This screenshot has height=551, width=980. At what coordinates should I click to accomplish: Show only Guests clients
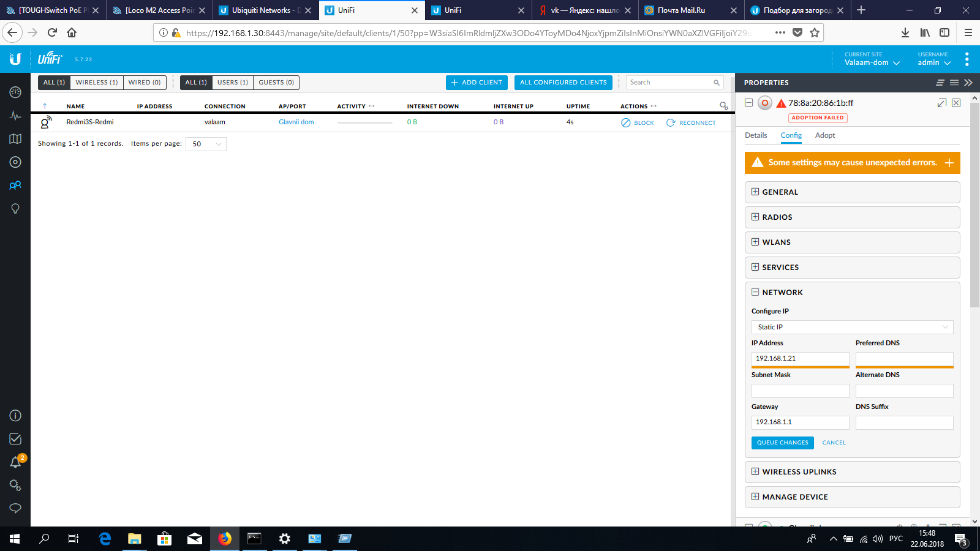(x=276, y=83)
